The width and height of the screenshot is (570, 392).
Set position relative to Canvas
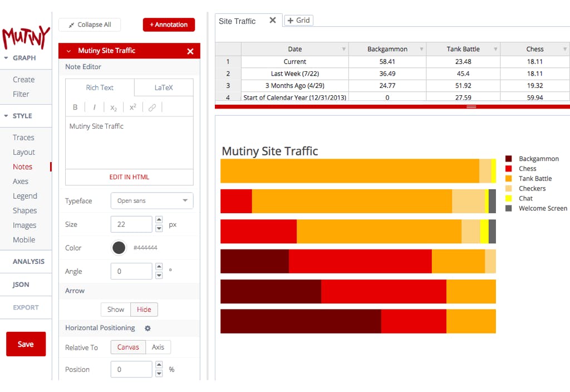[x=128, y=347]
